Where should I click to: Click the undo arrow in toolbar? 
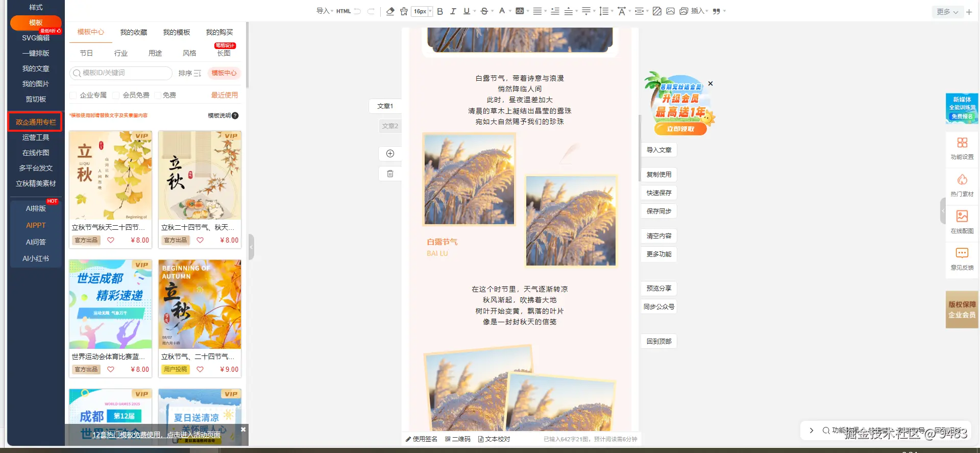click(x=357, y=11)
